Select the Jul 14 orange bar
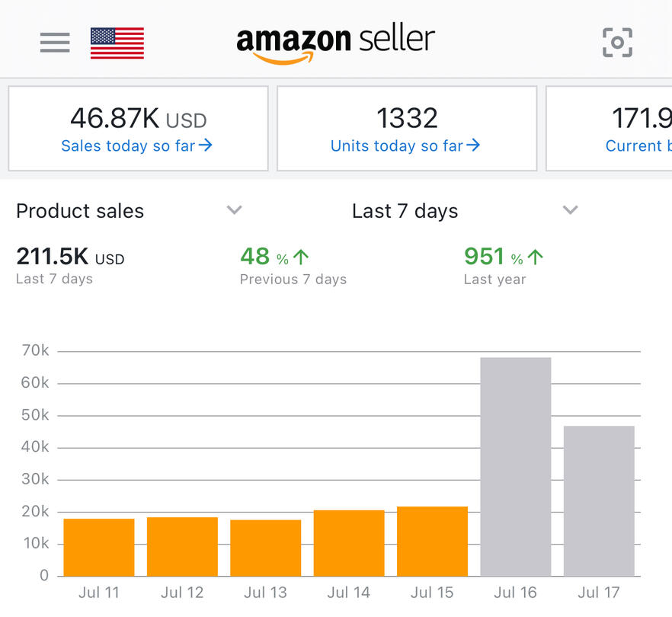Screen dimensions: 672x617 [x=349, y=543]
